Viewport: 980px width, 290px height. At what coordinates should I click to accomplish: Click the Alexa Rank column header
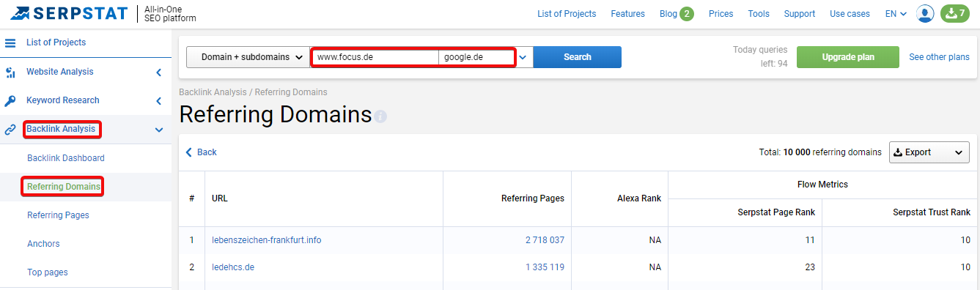coord(639,198)
